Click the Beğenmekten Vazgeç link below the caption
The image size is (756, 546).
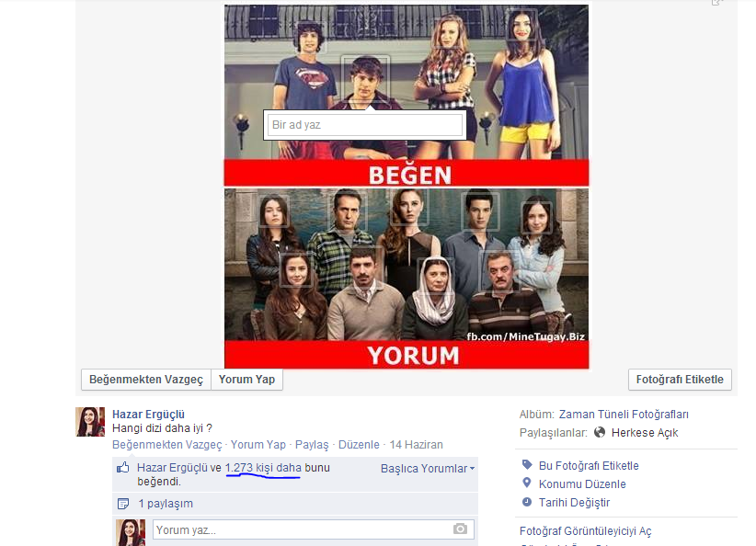click(167, 445)
